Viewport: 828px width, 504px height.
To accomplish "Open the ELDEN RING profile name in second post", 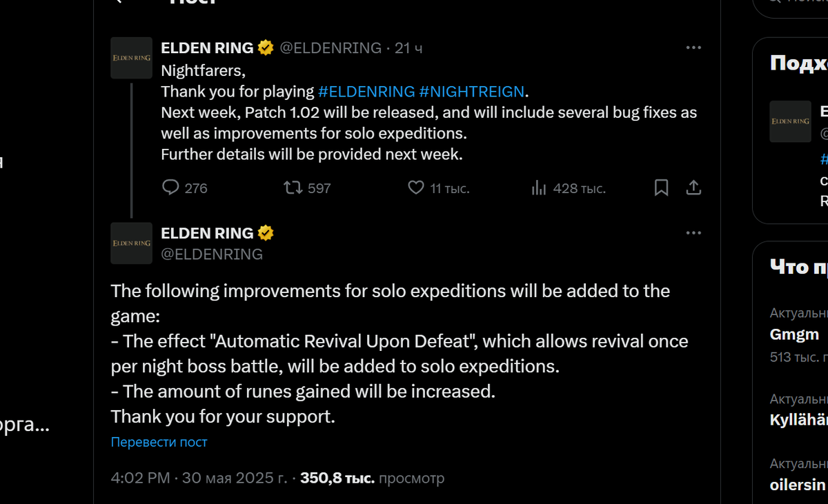I will coord(207,233).
